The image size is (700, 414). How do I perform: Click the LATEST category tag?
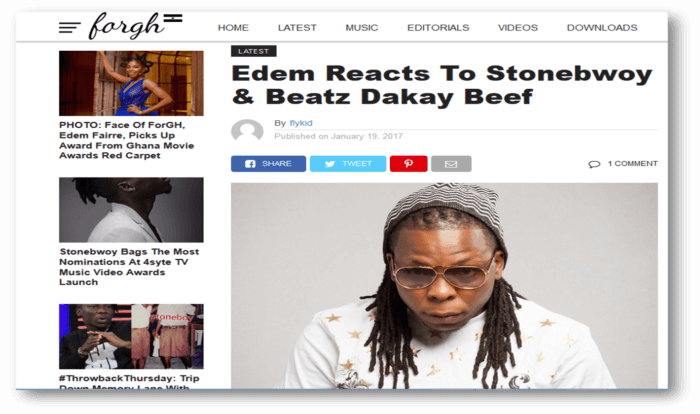point(254,51)
